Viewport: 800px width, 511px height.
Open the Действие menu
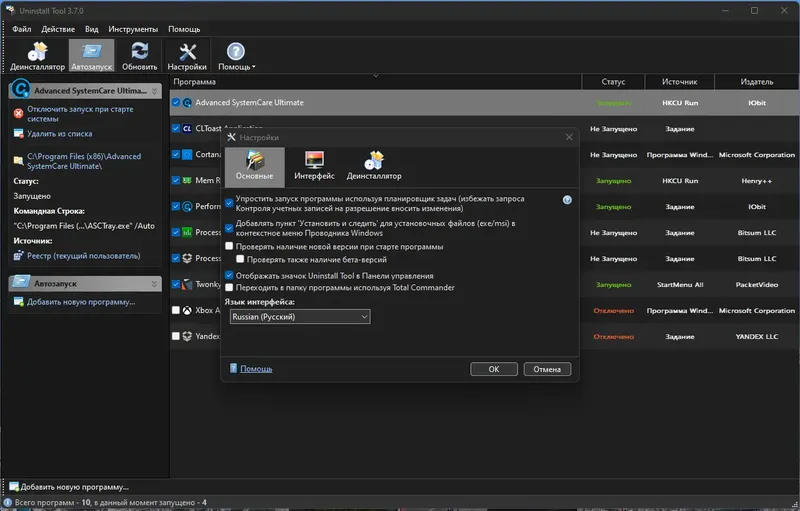(x=58, y=29)
